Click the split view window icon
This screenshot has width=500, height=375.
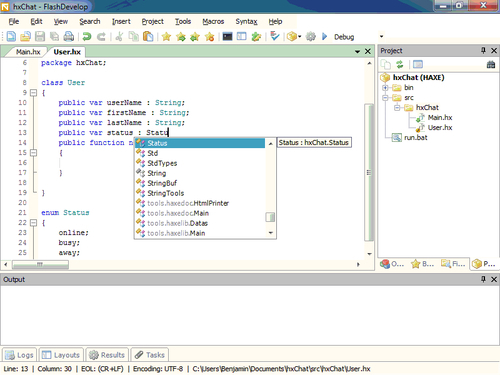242,36
